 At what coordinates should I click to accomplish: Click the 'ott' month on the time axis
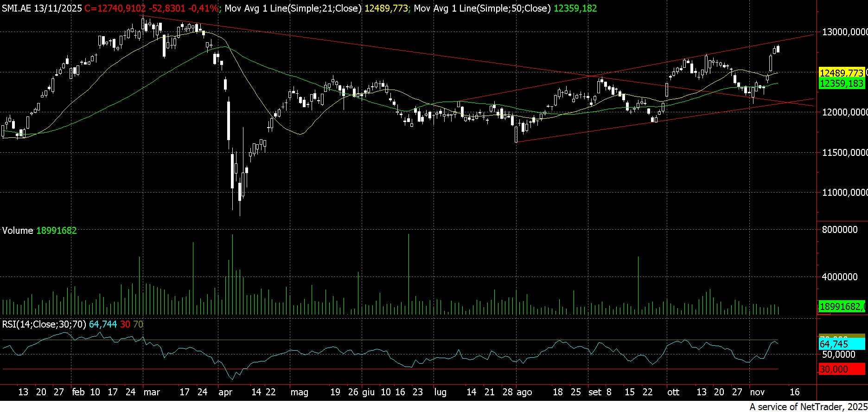pyautogui.click(x=673, y=392)
